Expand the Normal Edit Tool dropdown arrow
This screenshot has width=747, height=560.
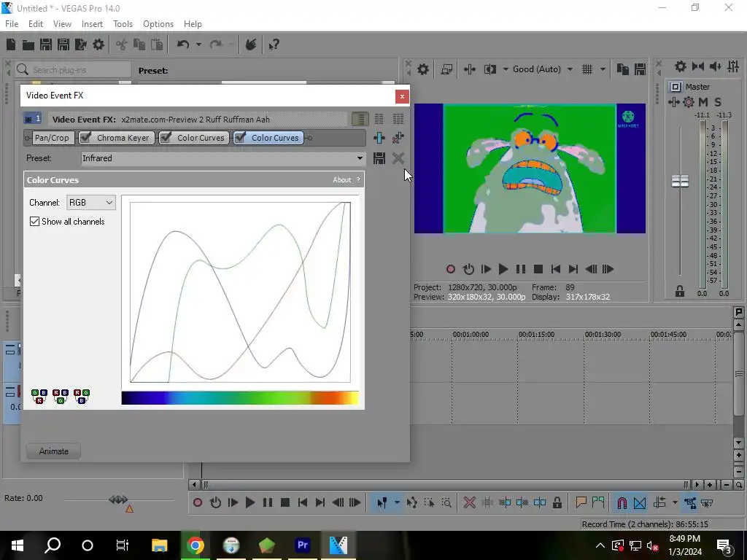tap(397, 502)
